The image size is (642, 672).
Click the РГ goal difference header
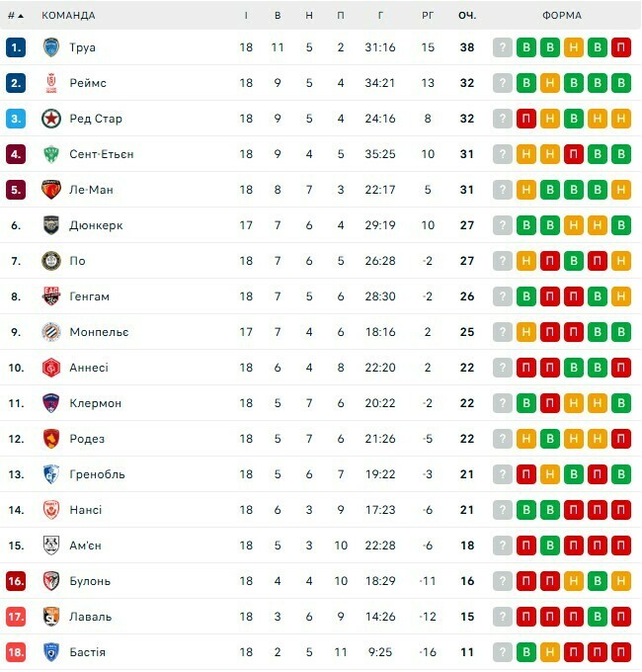(x=428, y=16)
